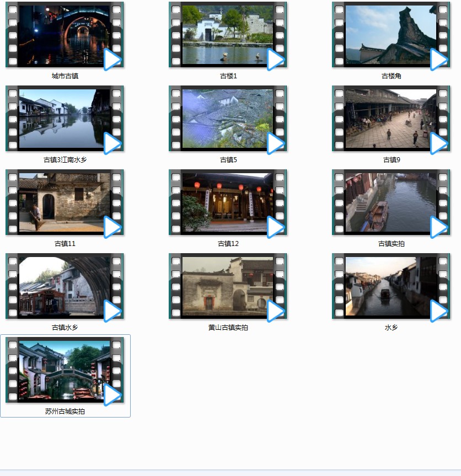
Task: Select the 古楼角 video thumbnail
Action: point(391,35)
